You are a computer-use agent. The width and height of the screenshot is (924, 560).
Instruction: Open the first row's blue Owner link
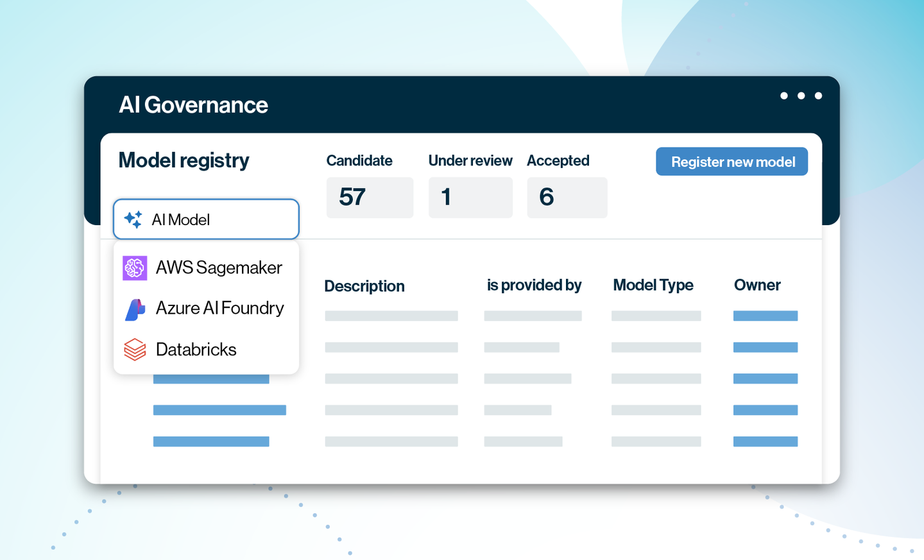pos(765,316)
